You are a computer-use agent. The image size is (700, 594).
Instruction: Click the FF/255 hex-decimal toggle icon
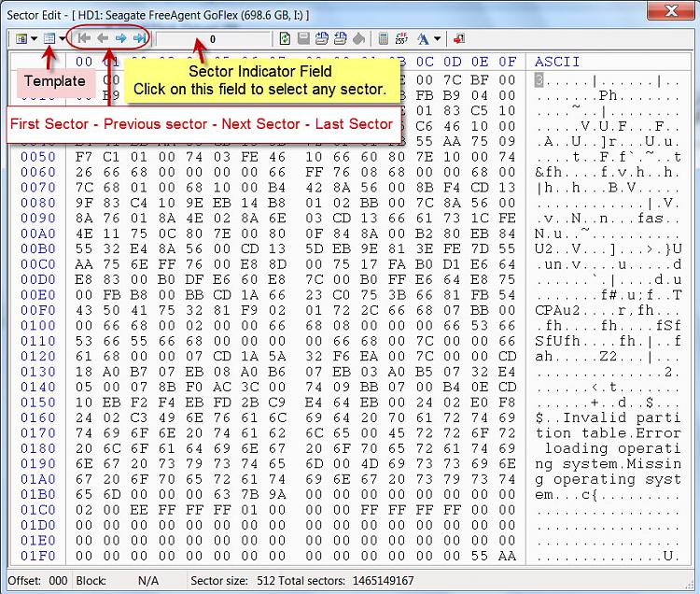pos(401,39)
